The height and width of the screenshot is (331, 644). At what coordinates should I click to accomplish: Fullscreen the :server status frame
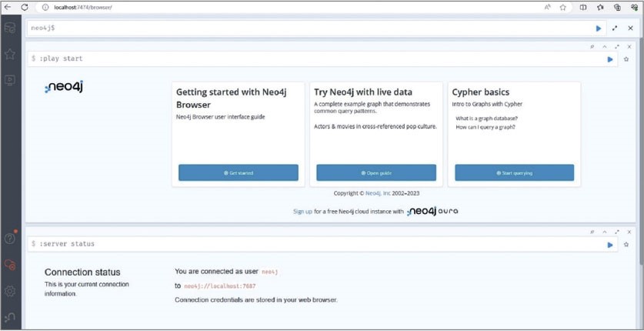(616, 232)
